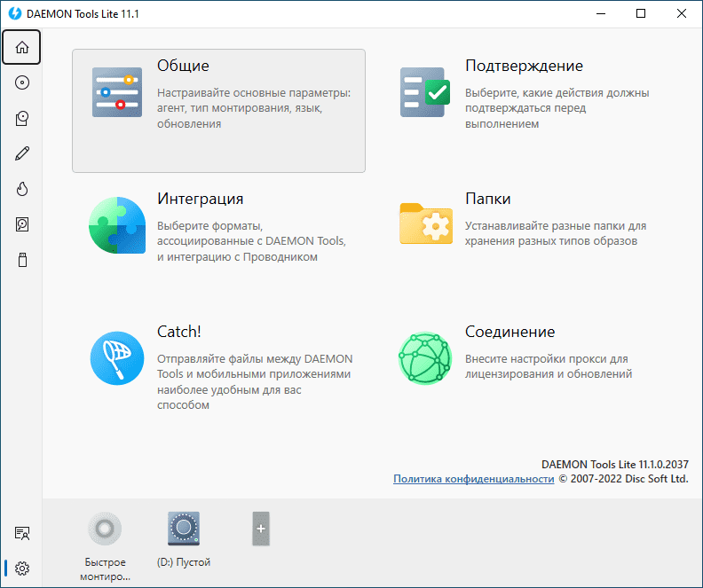703x588 pixels.
Task: Add a new drive with plus icon
Action: (x=261, y=529)
